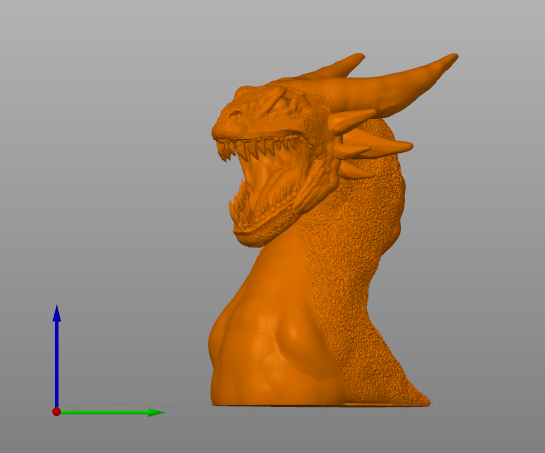The width and height of the screenshot is (545, 453).
Task: Click the red origin dot of axis gizmo
Action: (57, 412)
